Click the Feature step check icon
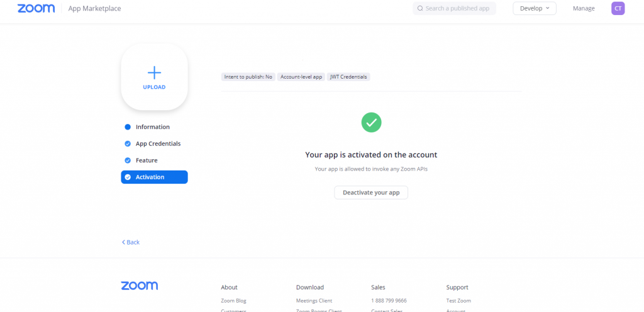The image size is (644, 312). point(128,160)
